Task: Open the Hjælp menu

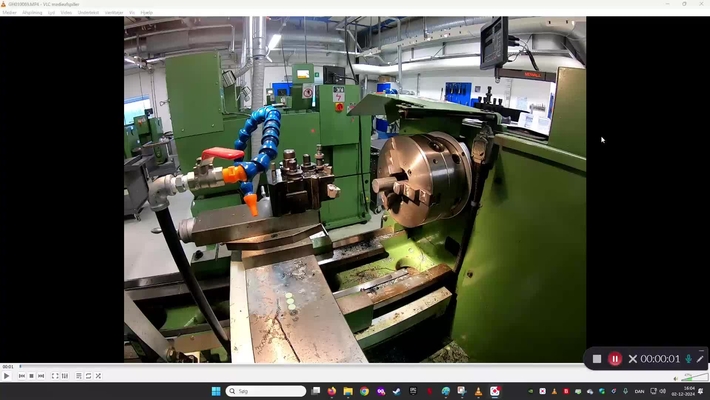Action: pyautogui.click(x=146, y=13)
